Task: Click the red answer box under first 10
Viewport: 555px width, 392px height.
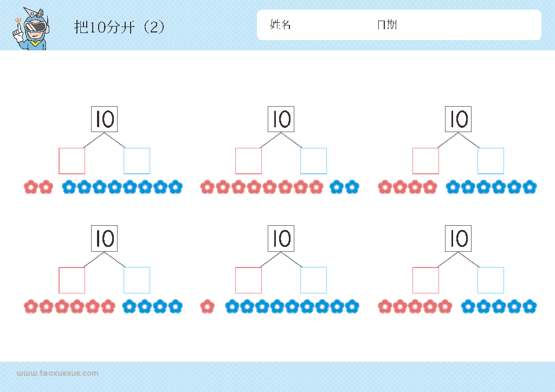Action: point(72,161)
